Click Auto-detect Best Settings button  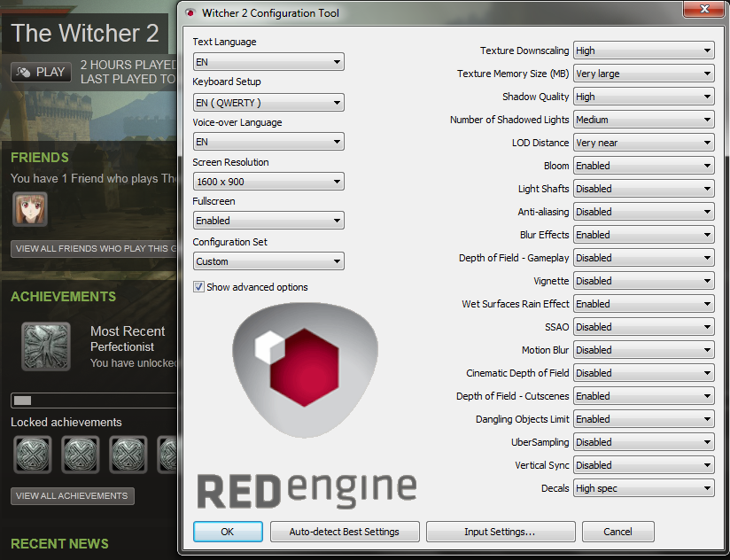point(345,532)
